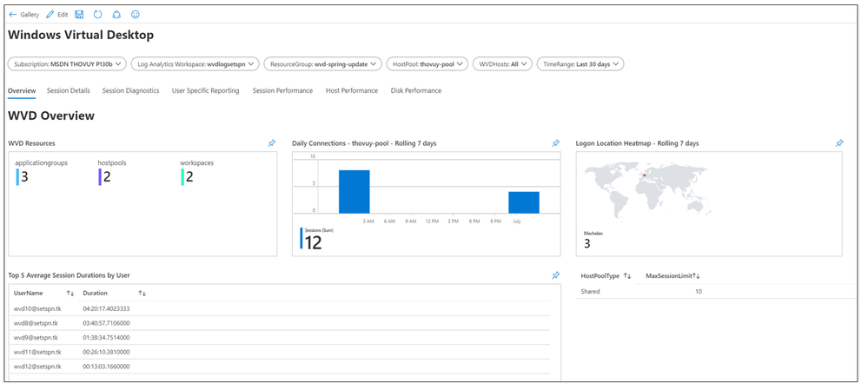The width and height of the screenshot is (868, 390).
Task: Go to the User Specific Reporting tab
Action: pos(205,90)
